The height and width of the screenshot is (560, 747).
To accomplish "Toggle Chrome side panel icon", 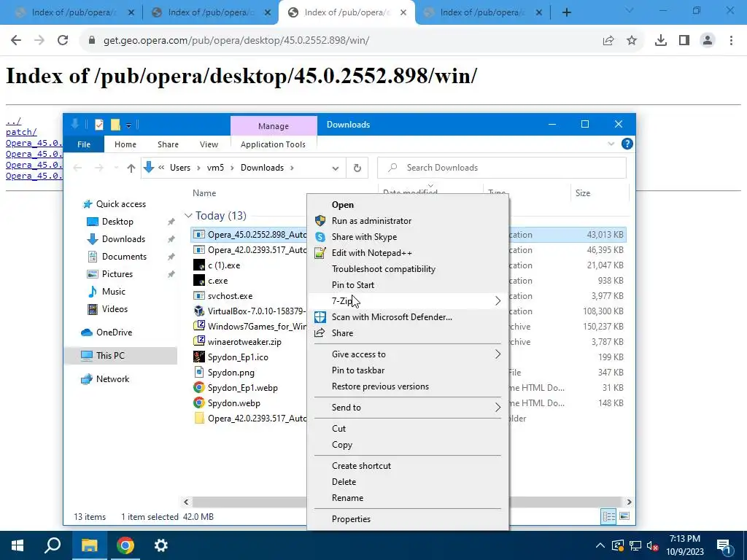I will click(x=684, y=41).
